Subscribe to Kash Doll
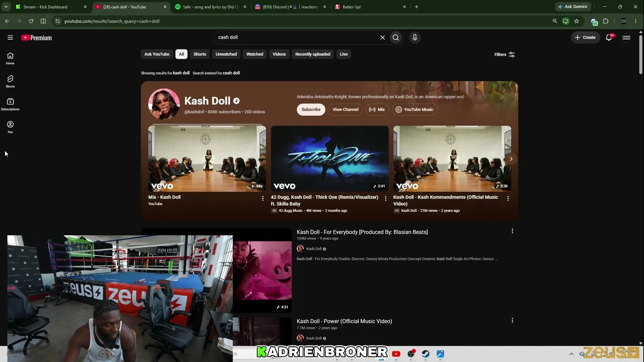Viewport: 644px width, 362px height. pos(311,110)
